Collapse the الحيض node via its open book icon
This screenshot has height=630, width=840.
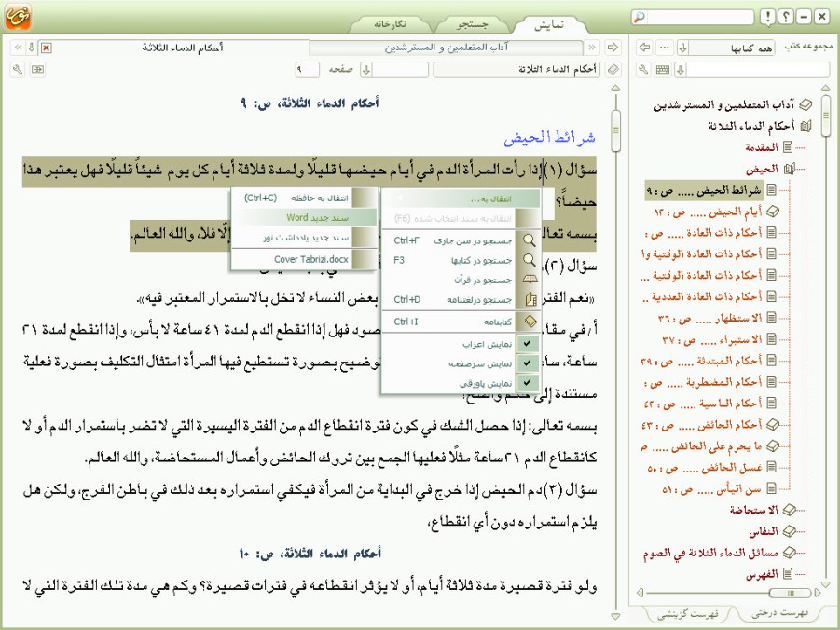789,170
